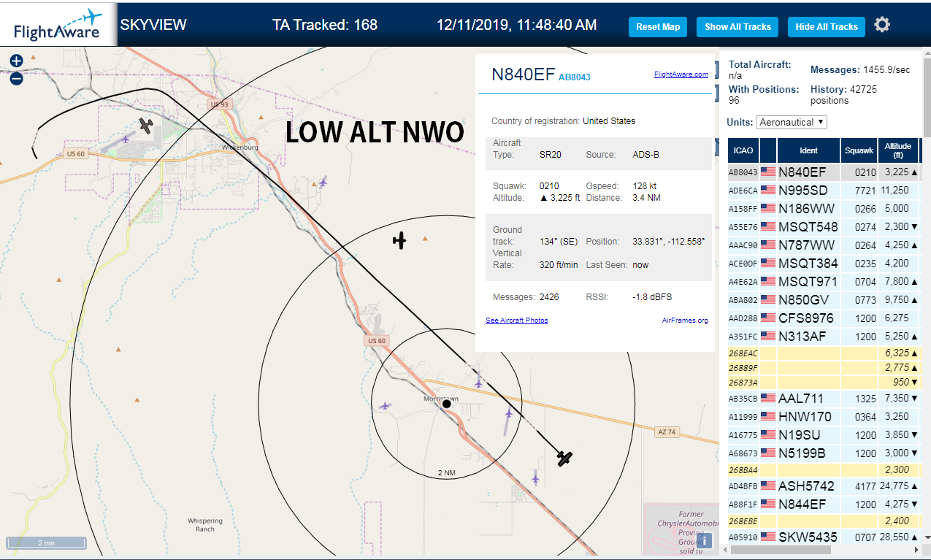
Task: Select the yellow 26873A row
Action: tap(824, 383)
